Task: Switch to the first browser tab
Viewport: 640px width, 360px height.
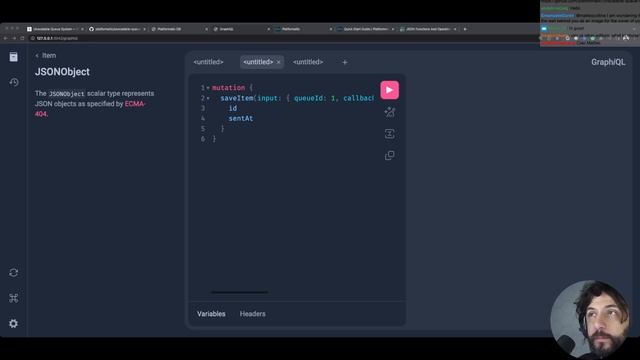Action: pyautogui.click(x=55, y=29)
